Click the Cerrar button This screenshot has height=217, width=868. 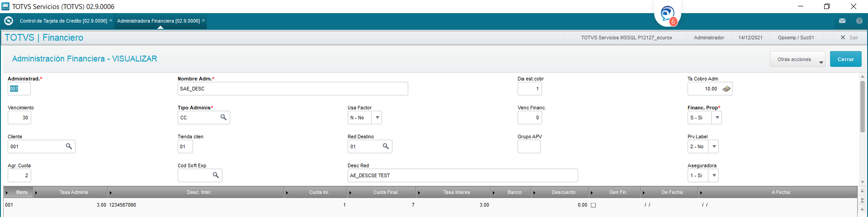pyautogui.click(x=845, y=59)
